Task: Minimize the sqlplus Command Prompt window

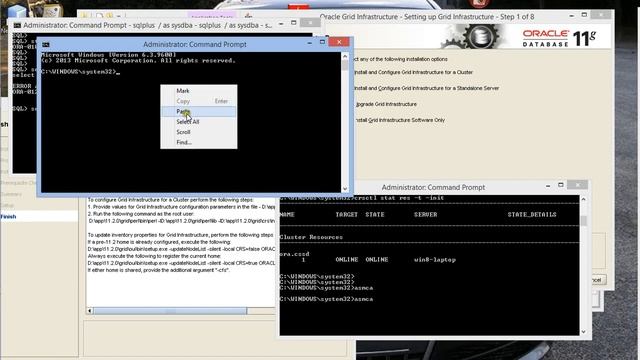Action: 281,24
